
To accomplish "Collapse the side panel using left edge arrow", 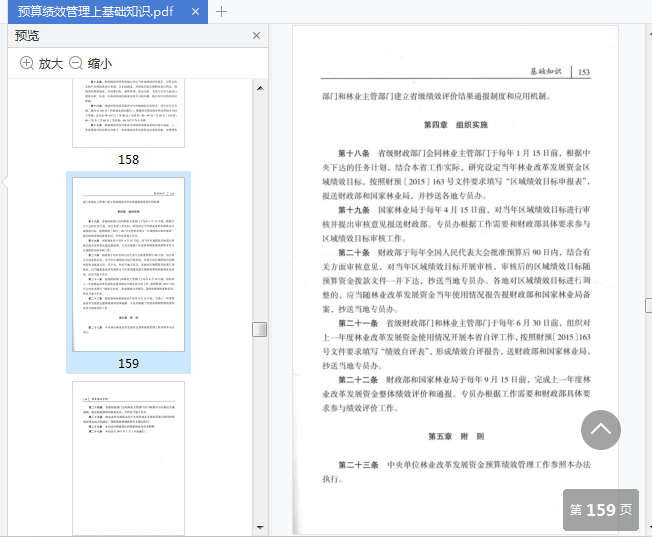I will 5,182.
